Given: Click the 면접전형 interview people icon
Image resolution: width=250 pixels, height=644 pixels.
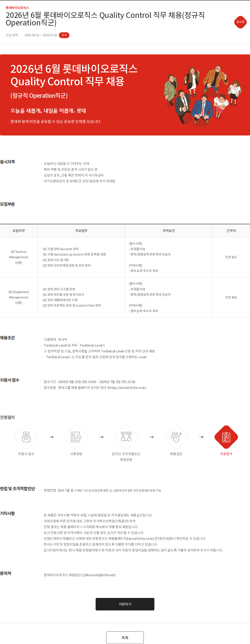Looking at the screenshot, I should tap(126, 437).
